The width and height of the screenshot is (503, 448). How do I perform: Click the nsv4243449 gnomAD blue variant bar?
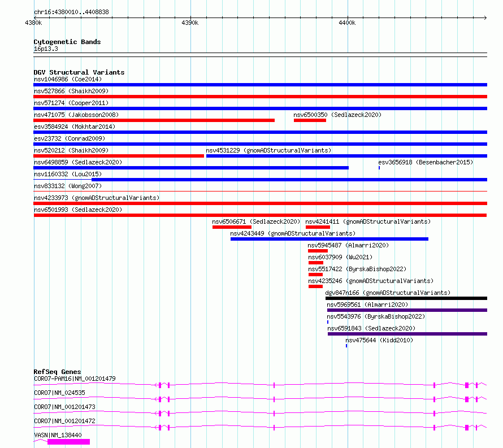point(329,239)
